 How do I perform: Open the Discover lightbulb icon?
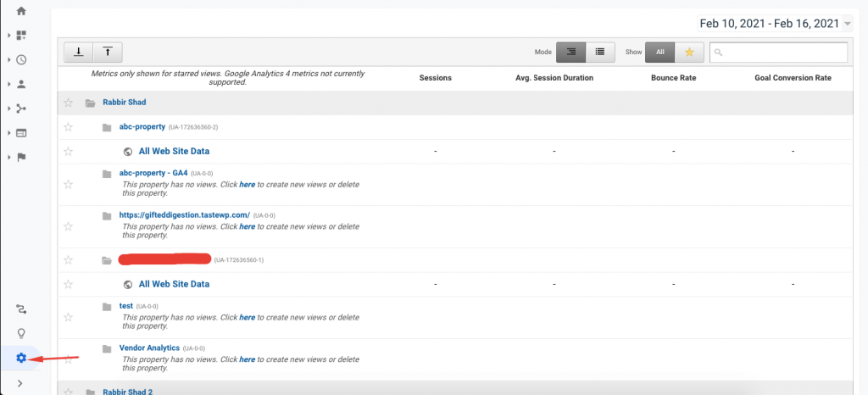click(x=21, y=333)
